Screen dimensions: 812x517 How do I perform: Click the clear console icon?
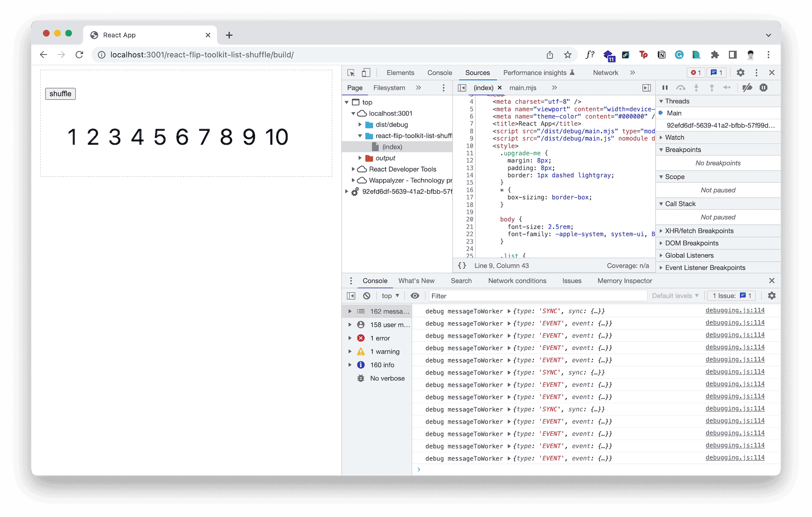[367, 296]
